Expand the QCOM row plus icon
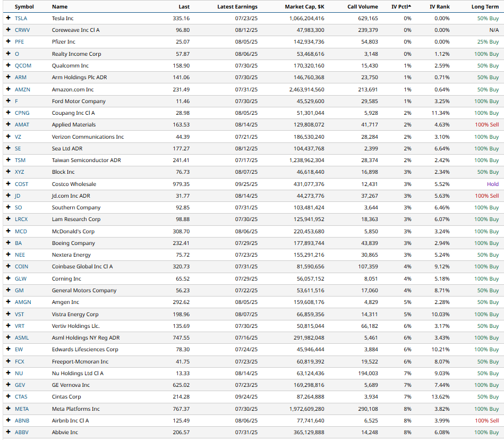504x440 pixels. [x=8, y=65]
